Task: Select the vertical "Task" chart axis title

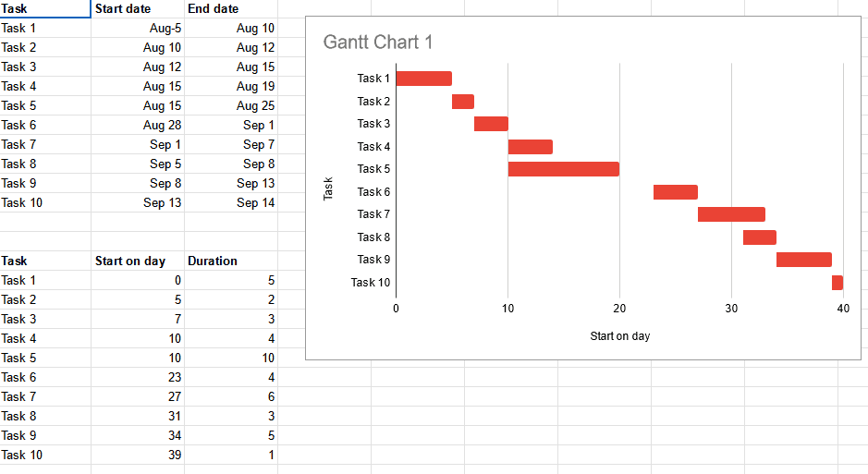Action: pyautogui.click(x=328, y=189)
